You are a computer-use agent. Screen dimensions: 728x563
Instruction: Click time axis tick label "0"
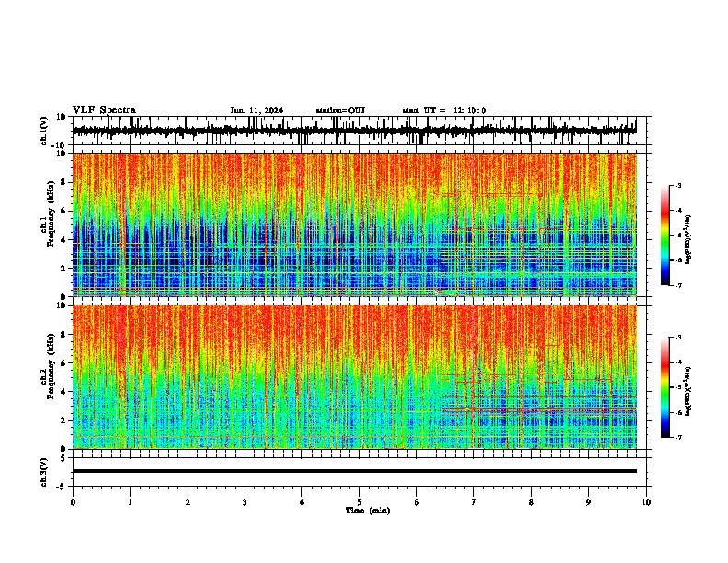click(x=73, y=502)
